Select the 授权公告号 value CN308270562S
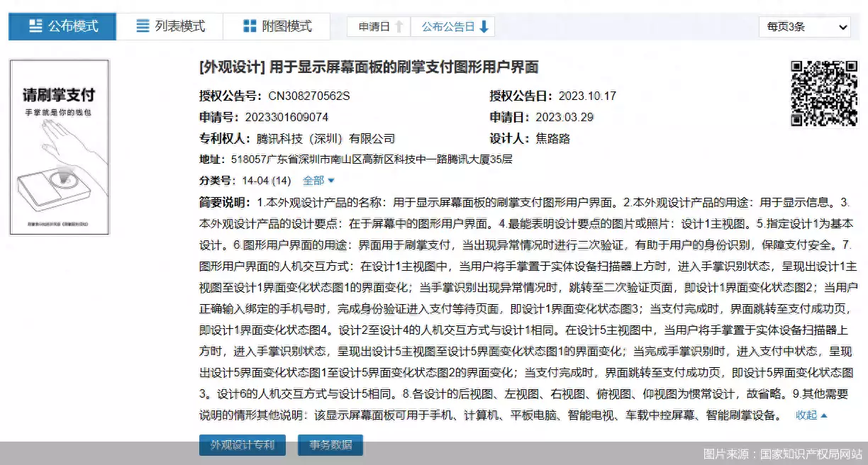Viewport: 868px width, 465px height. coord(309,96)
